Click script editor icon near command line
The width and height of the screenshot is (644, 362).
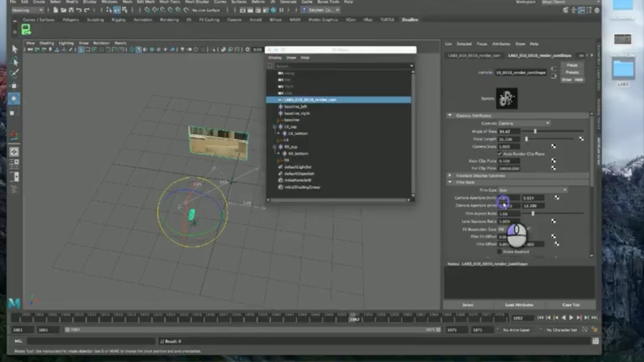[596, 341]
